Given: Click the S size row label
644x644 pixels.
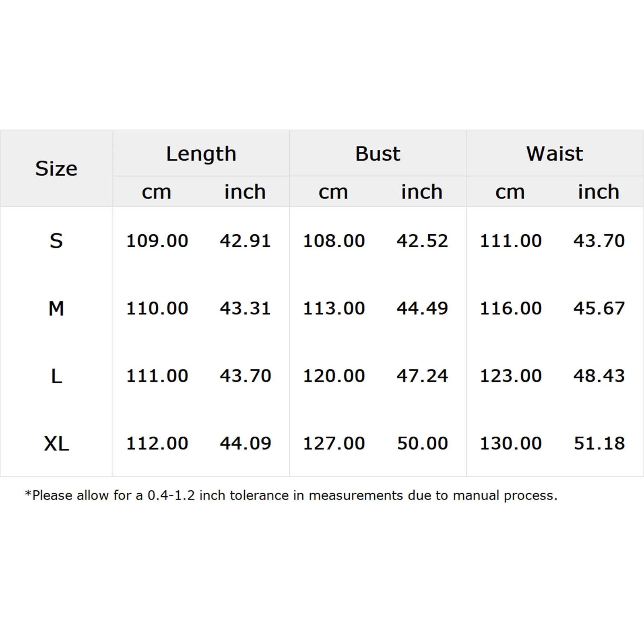Looking at the screenshot, I should [56, 241].
